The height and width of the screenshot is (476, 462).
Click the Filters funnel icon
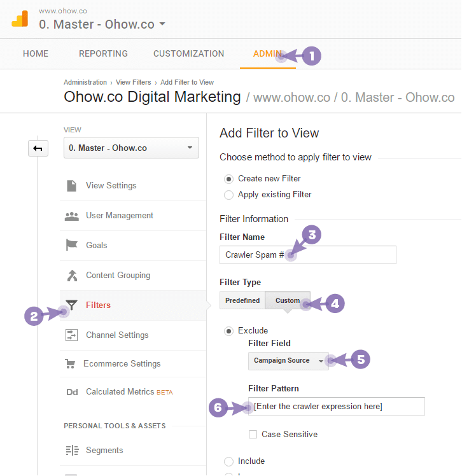72,305
